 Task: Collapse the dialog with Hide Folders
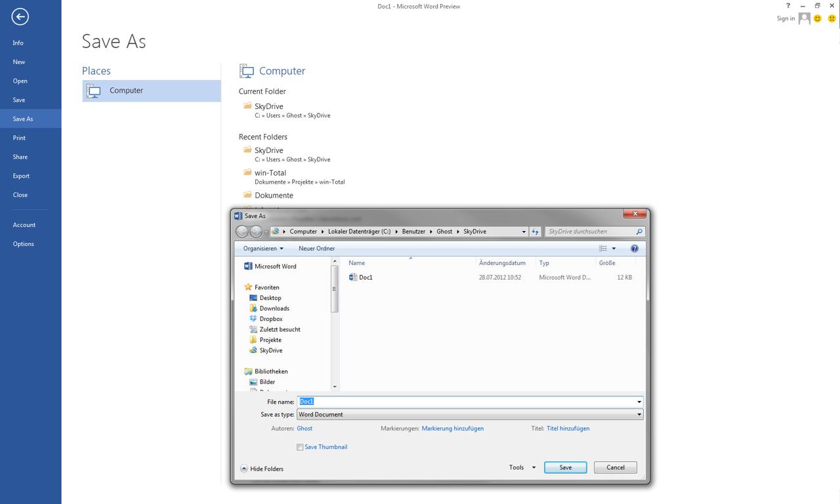click(262, 469)
